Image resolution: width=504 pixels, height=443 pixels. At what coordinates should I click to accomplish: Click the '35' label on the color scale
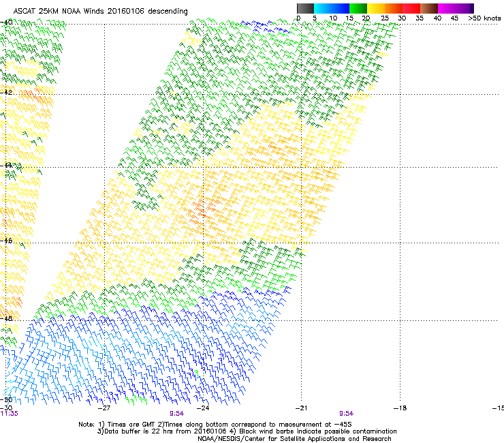click(x=420, y=18)
